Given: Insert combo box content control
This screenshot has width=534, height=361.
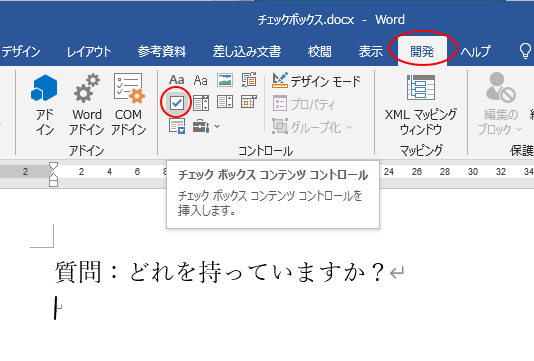Looking at the screenshot, I should 201,103.
